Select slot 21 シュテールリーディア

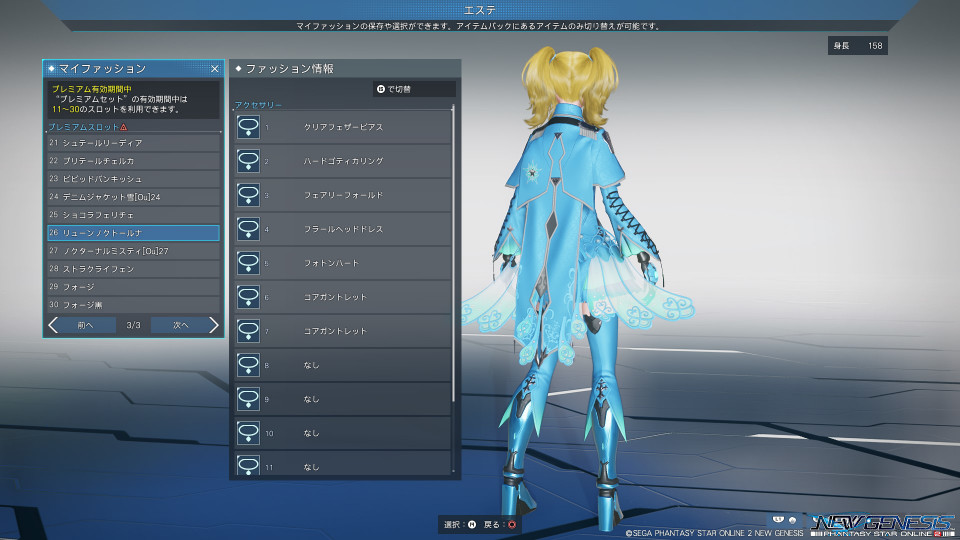(133, 143)
